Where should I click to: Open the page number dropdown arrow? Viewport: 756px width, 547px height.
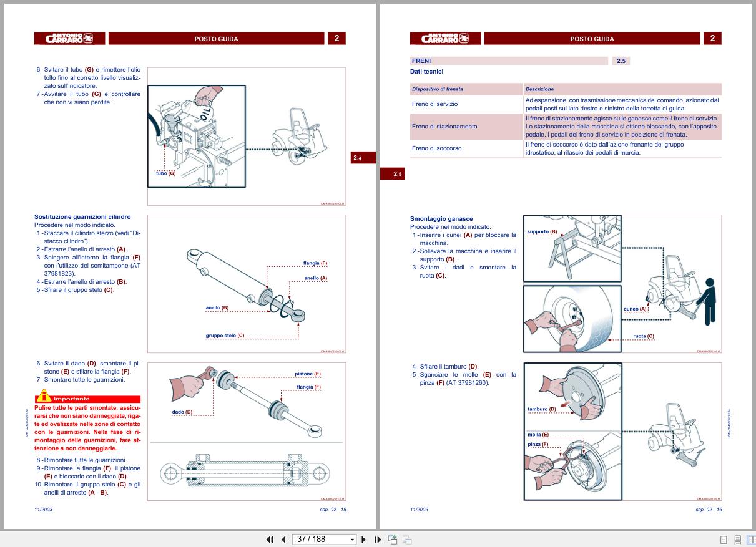coord(352,540)
